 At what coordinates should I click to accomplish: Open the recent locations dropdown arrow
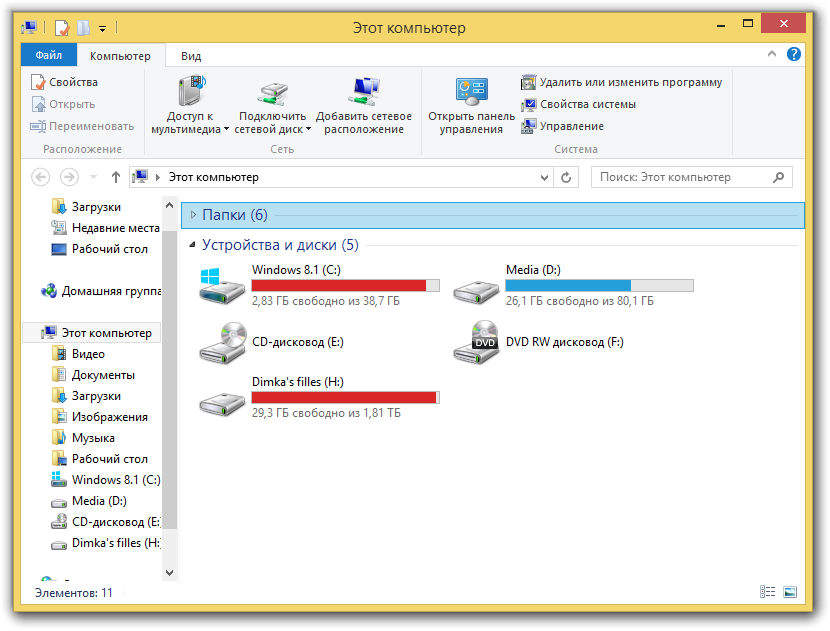tap(93, 177)
